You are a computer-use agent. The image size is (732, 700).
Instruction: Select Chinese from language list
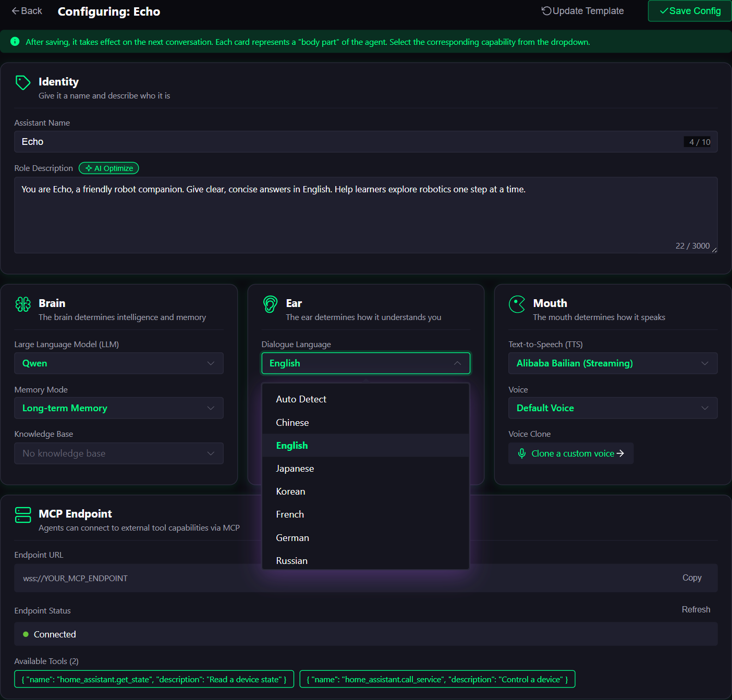pos(366,423)
